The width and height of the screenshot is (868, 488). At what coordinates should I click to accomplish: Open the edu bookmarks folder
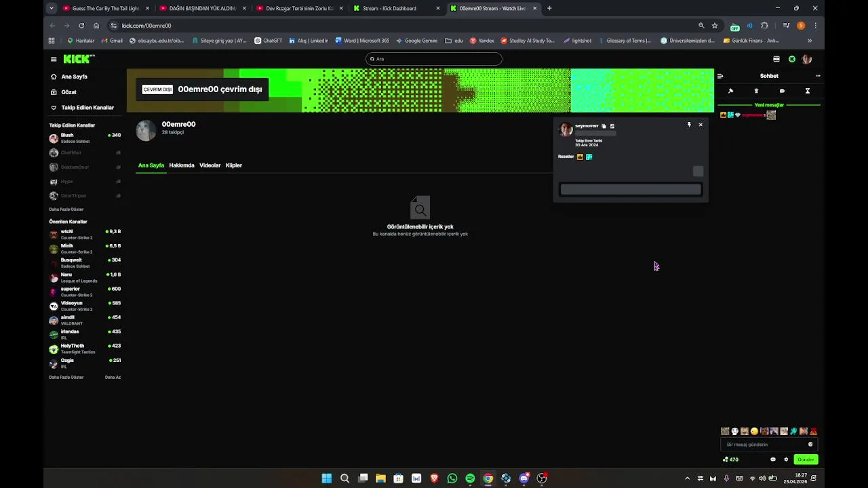[454, 41]
